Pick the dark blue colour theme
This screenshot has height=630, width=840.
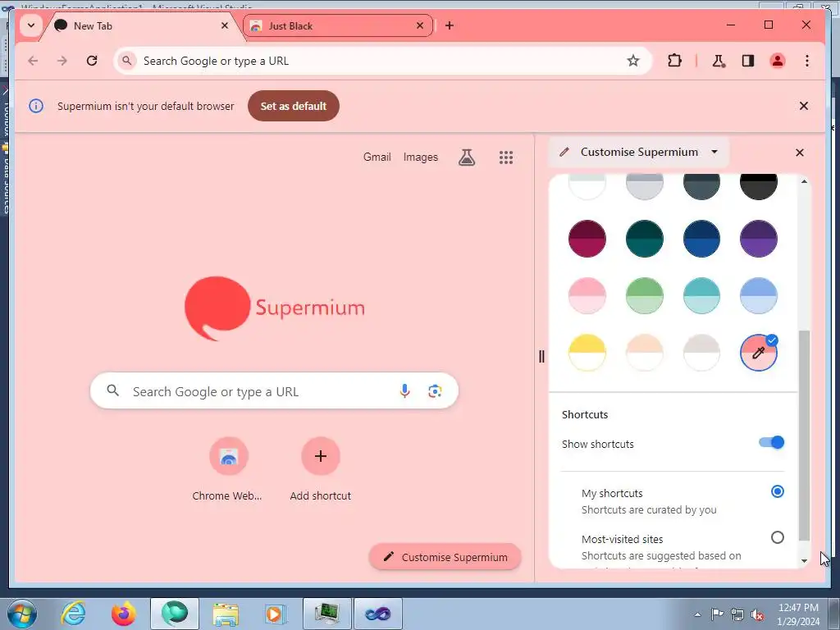701,239
